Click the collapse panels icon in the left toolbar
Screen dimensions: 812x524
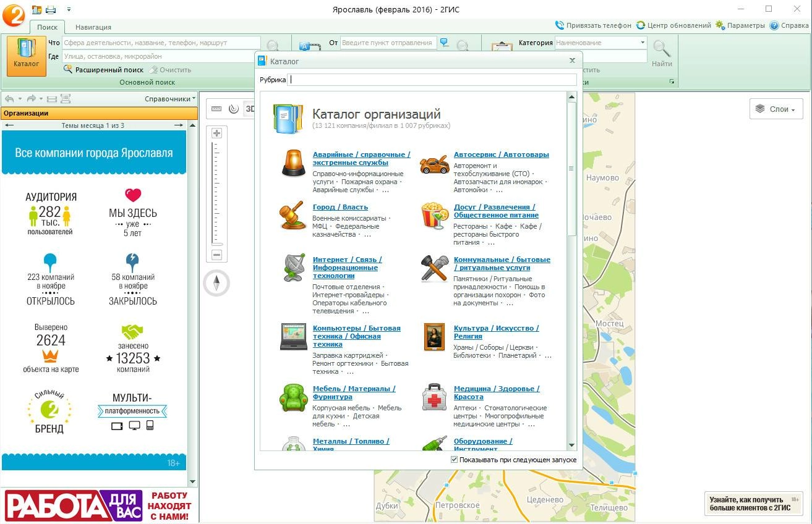coord(52,99)
